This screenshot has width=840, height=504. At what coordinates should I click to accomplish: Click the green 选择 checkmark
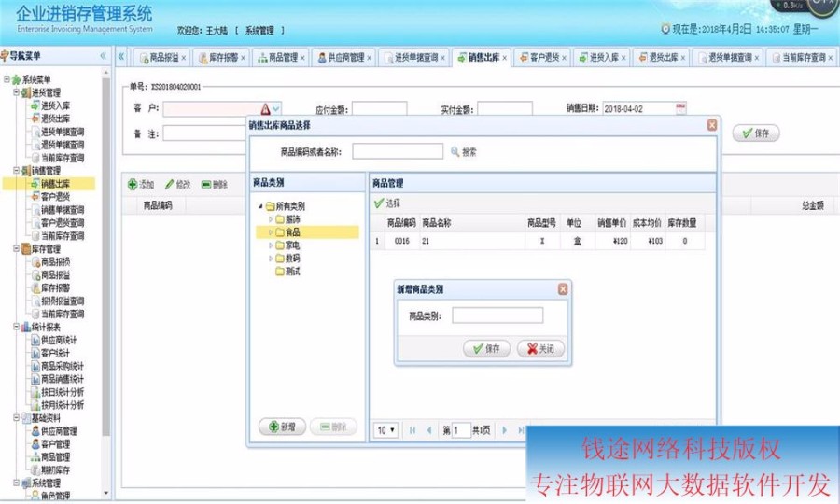click(379, 203)
